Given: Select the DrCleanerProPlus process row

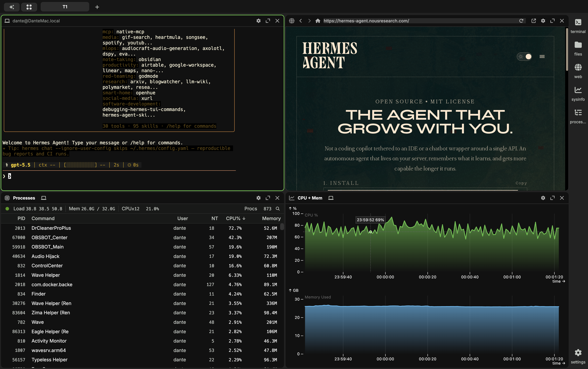Looking at the screenshot, I should (x=141, y=228).
